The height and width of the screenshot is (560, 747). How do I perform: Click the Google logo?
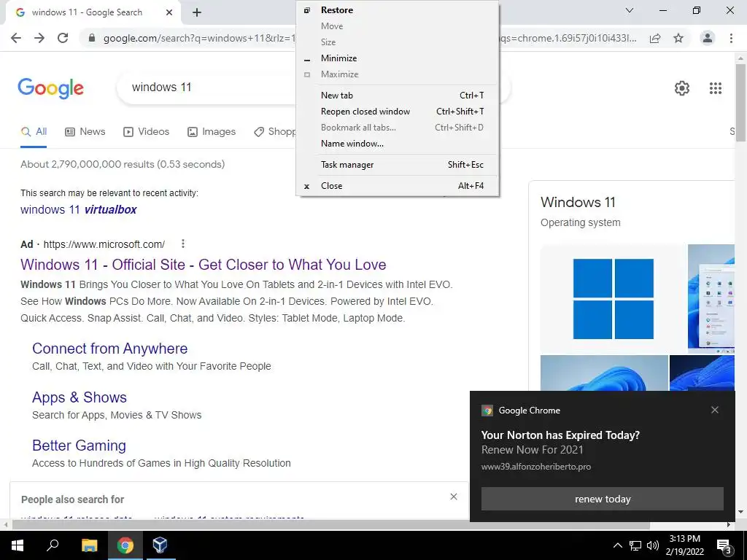(x=50, y=88)
